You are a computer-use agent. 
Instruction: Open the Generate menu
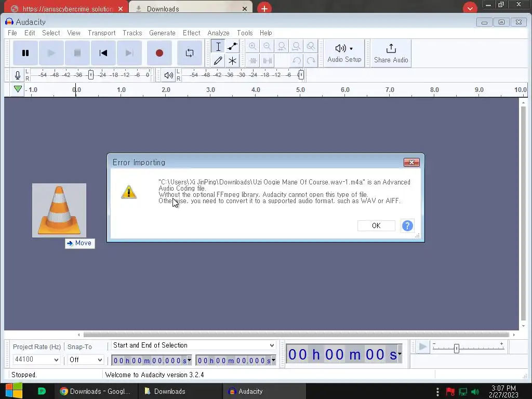162,33
